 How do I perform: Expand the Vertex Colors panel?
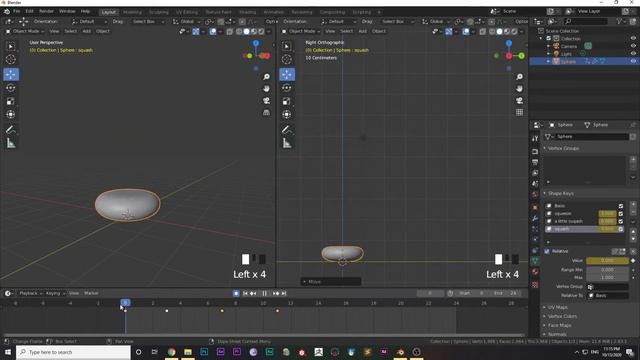tap(562, 316)
